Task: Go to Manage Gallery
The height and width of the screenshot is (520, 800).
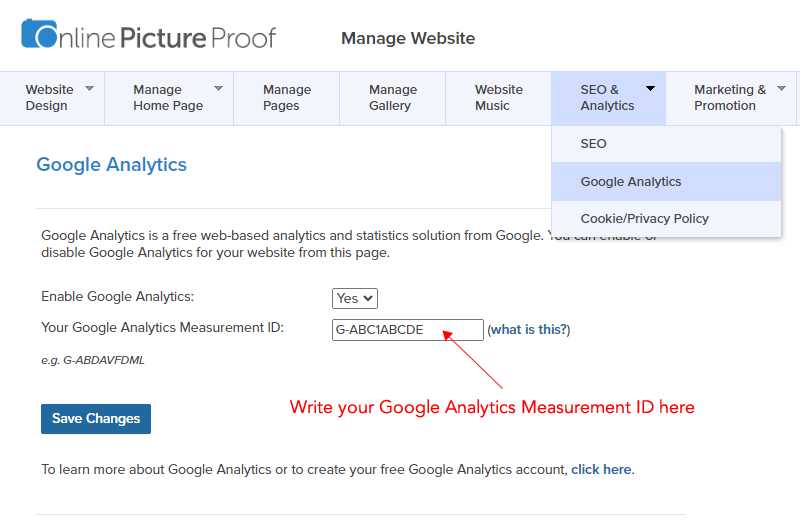Action: 393,98
